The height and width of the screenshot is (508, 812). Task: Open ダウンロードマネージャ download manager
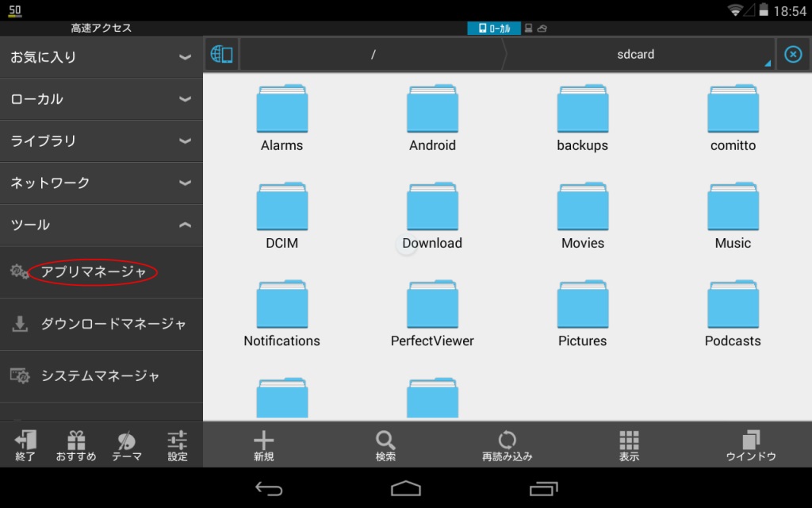coord(101,325)
